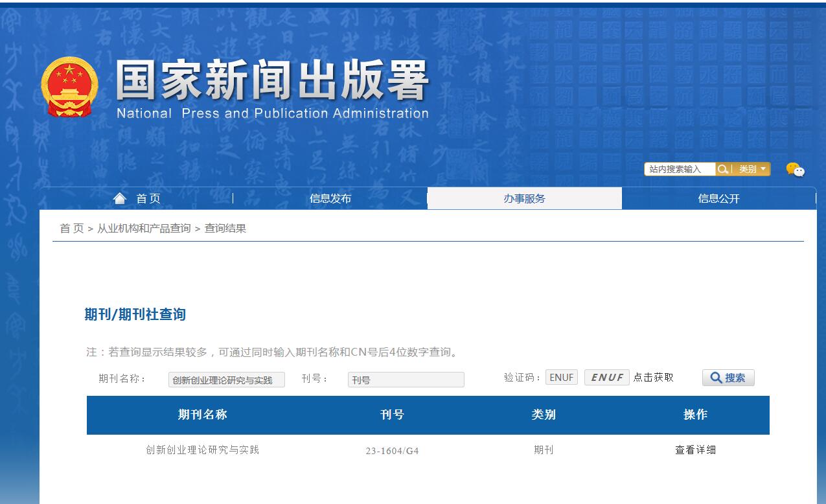Open the WeChat chat bubble icon

(795, 170)
